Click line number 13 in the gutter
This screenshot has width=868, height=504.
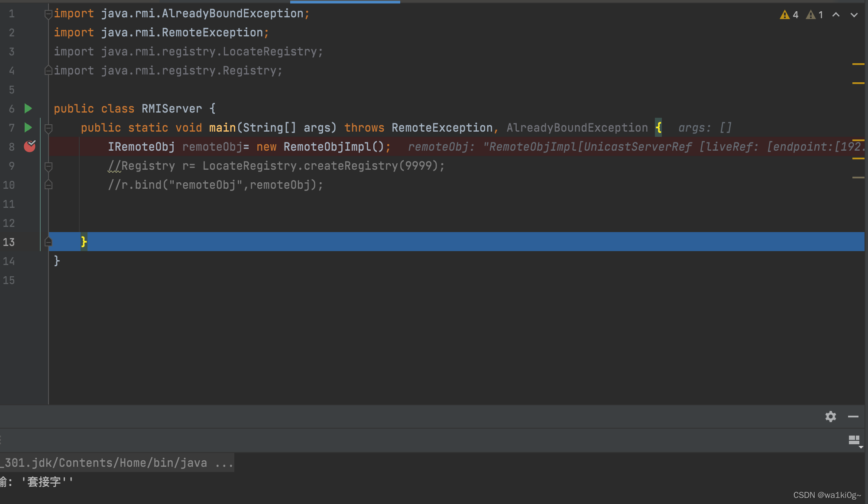click(9, 242)
